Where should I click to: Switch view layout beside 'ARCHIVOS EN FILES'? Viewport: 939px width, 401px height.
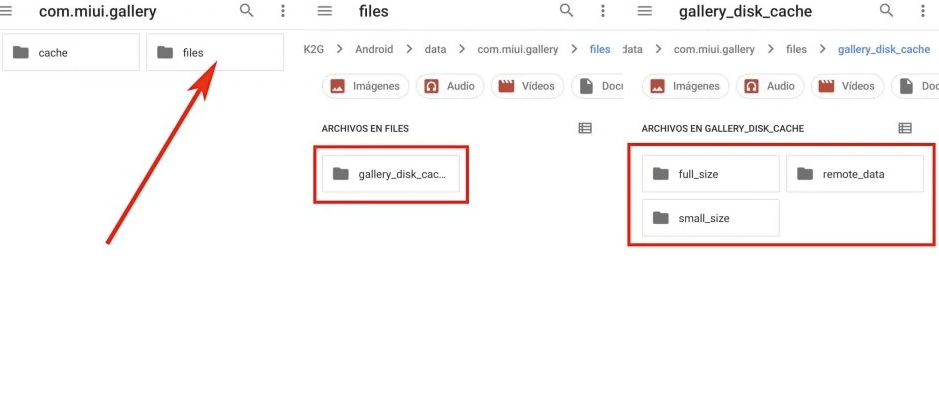pyautogui.click(x=585, y=128)
